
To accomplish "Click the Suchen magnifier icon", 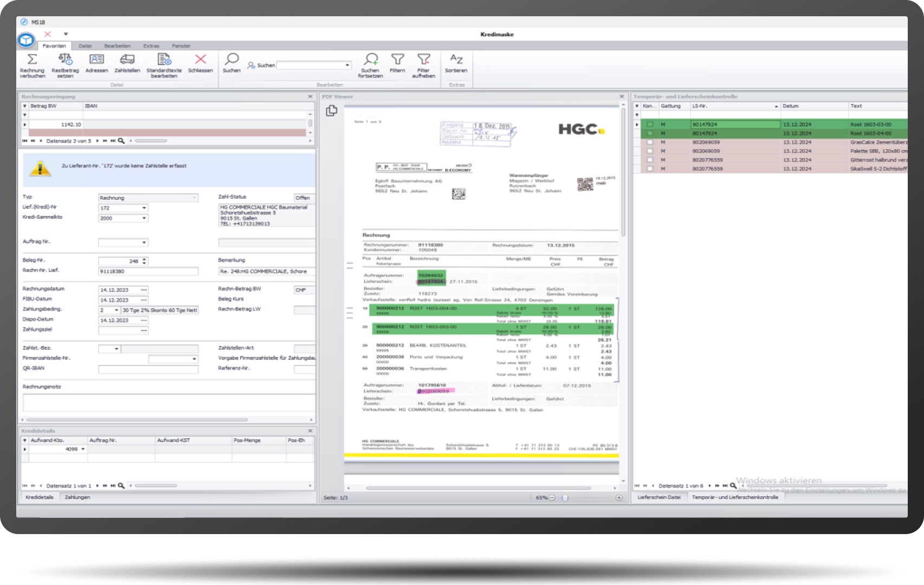I will (232, 59).
